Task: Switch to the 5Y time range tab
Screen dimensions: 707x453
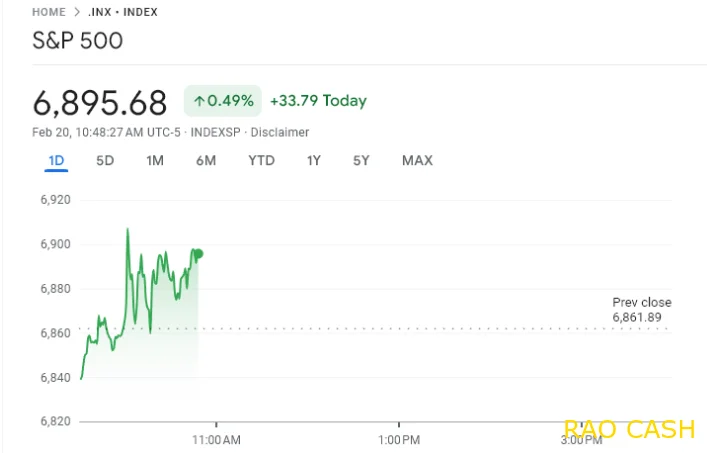Action: coord(361,160)
